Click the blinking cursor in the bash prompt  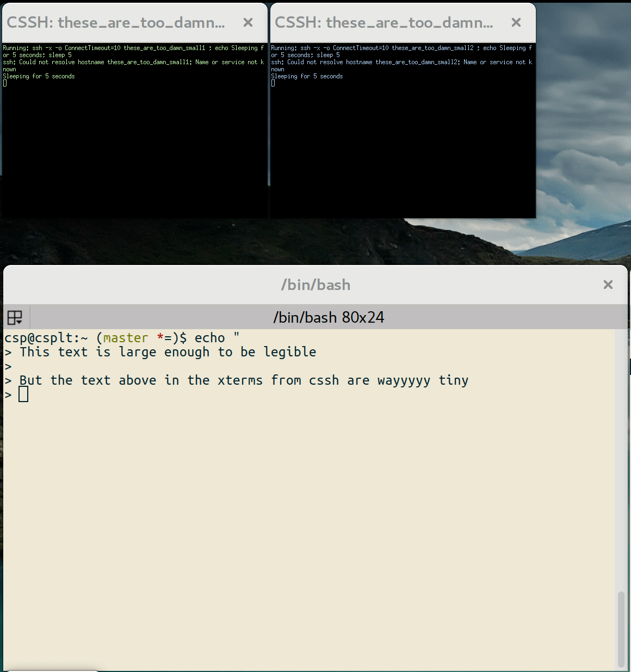tap(23, 393)
